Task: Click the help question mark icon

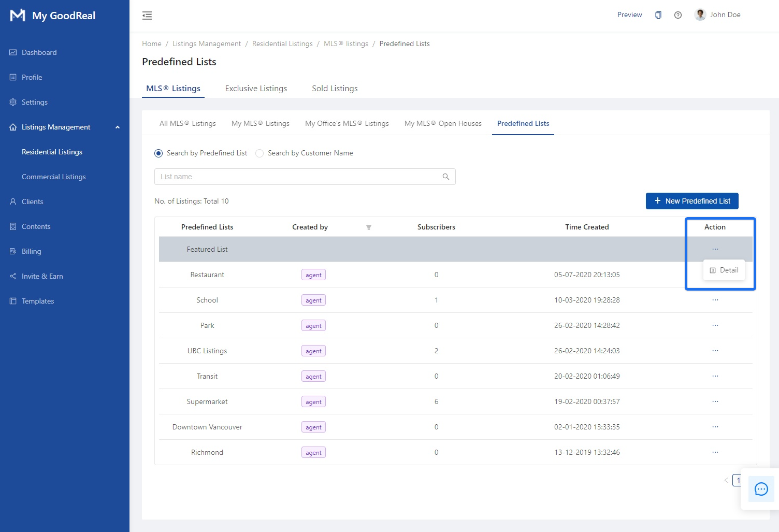Action: tap(677, 15)
